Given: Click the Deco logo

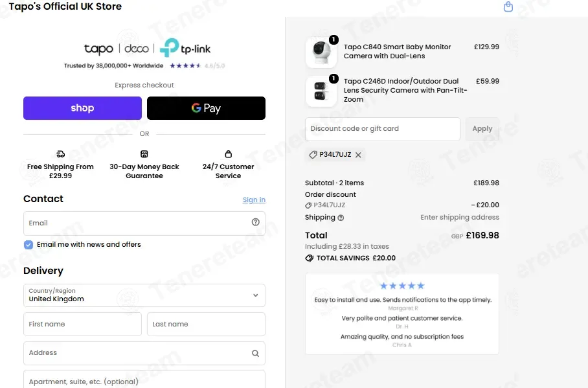Looking at the screenshot, I should click(x=137, y=49).
